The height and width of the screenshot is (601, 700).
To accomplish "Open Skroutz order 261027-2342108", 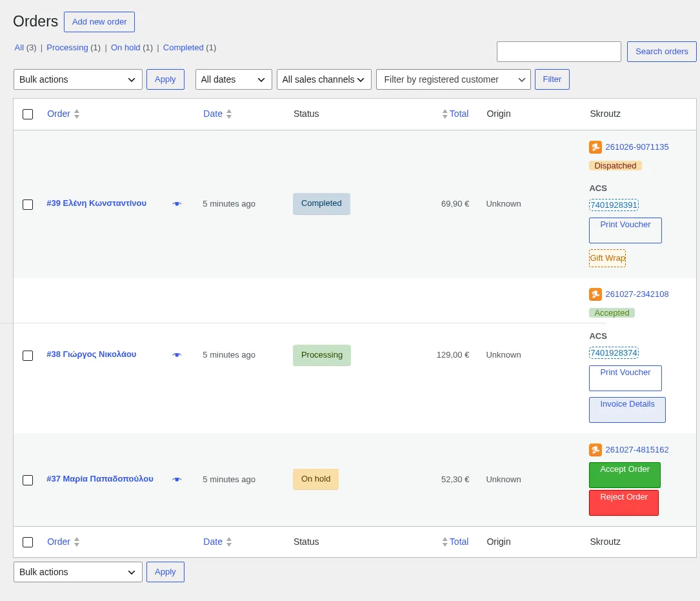I will coord(637,294).
